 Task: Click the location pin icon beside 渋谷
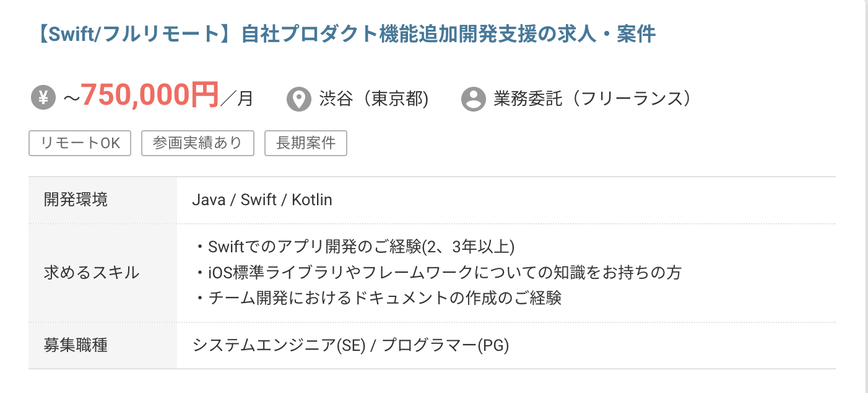pyautogui.click(x=299, y=99)
